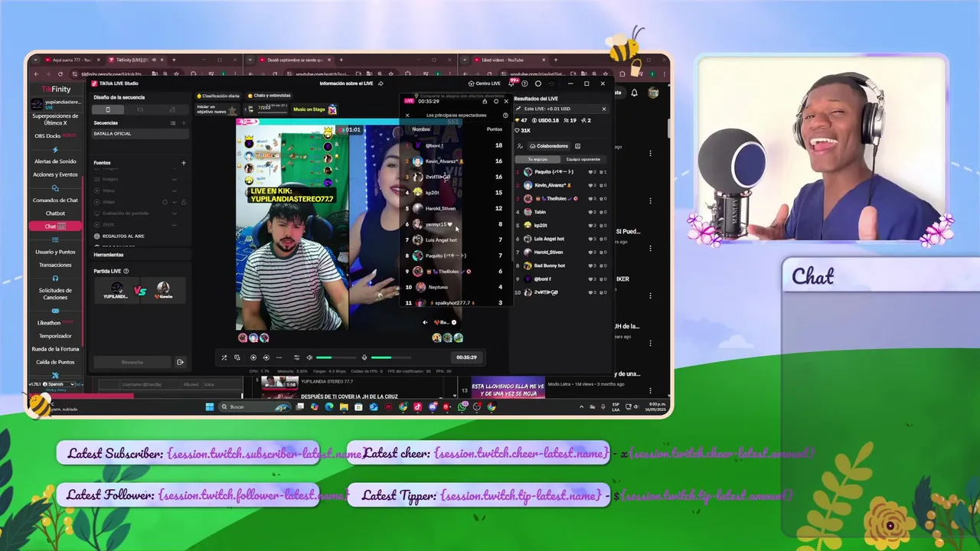Open tab search chevron in Liked videos window
The width and height of the screenshot is (980, 551).
(465, 60)
